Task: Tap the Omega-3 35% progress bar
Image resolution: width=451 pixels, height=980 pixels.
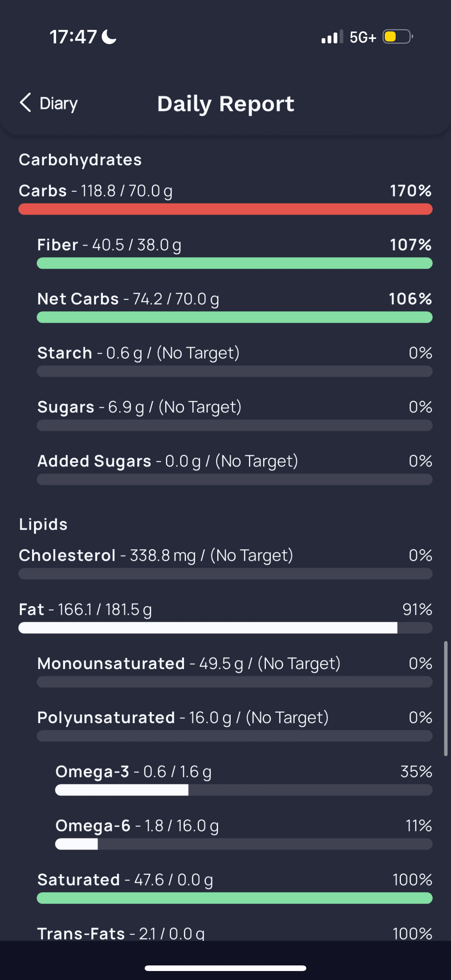Action: pyautogui.click(x=243, y=790)
